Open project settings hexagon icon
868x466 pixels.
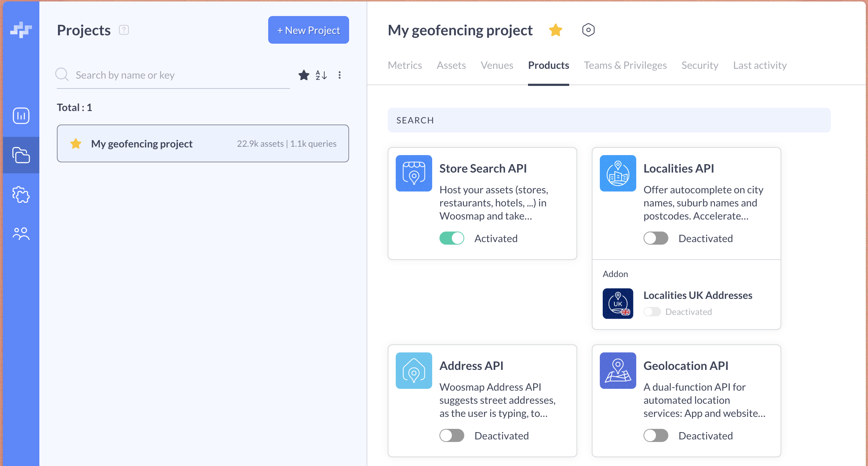point(588,30)
